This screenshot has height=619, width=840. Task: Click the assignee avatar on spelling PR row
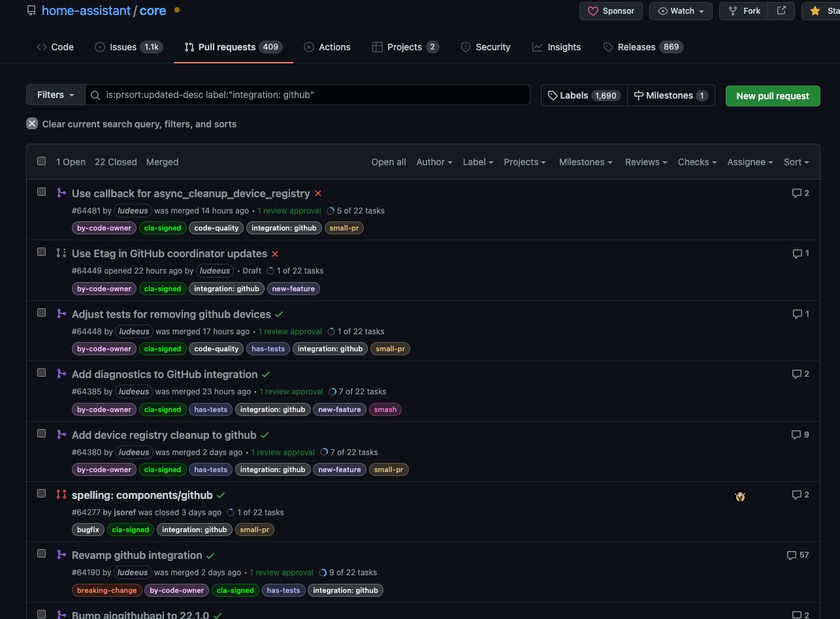point(740,496)
